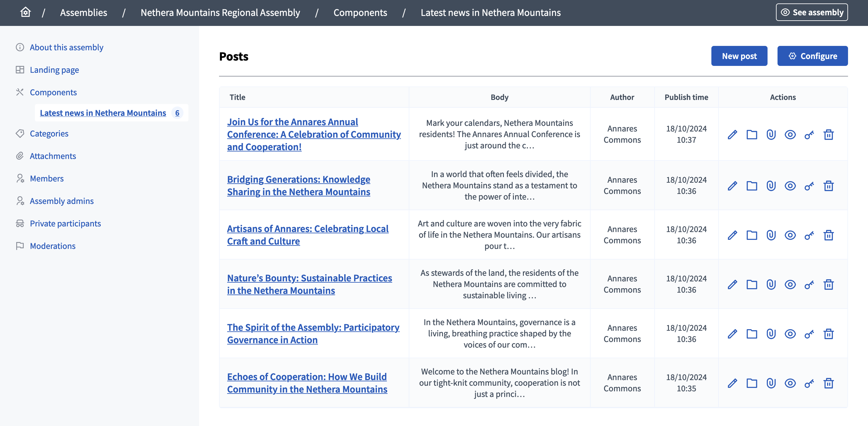
Task: Open attachments for the Artisans of Annares post
Action: pos(771,235)
